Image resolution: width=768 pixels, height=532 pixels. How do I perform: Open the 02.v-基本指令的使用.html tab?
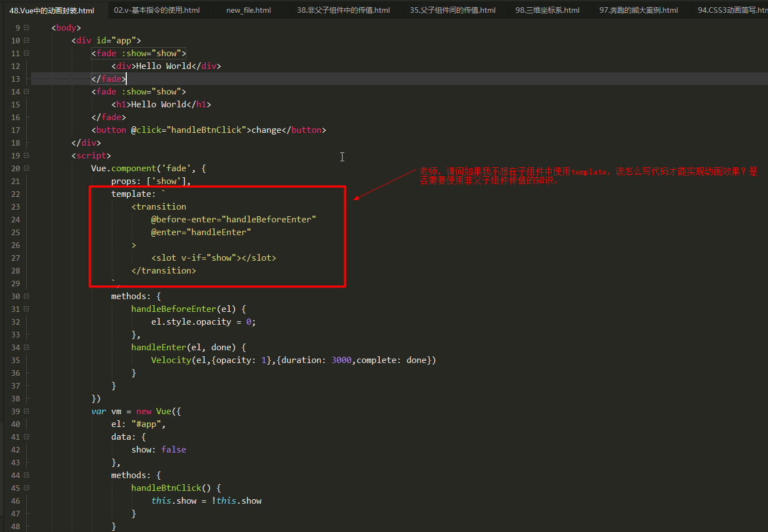pos(157,10)
